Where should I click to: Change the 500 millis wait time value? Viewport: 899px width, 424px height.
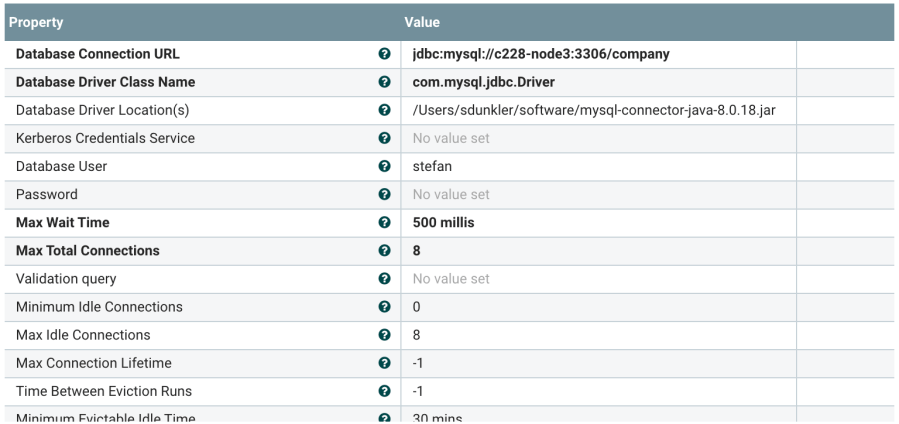click(443, 222)
